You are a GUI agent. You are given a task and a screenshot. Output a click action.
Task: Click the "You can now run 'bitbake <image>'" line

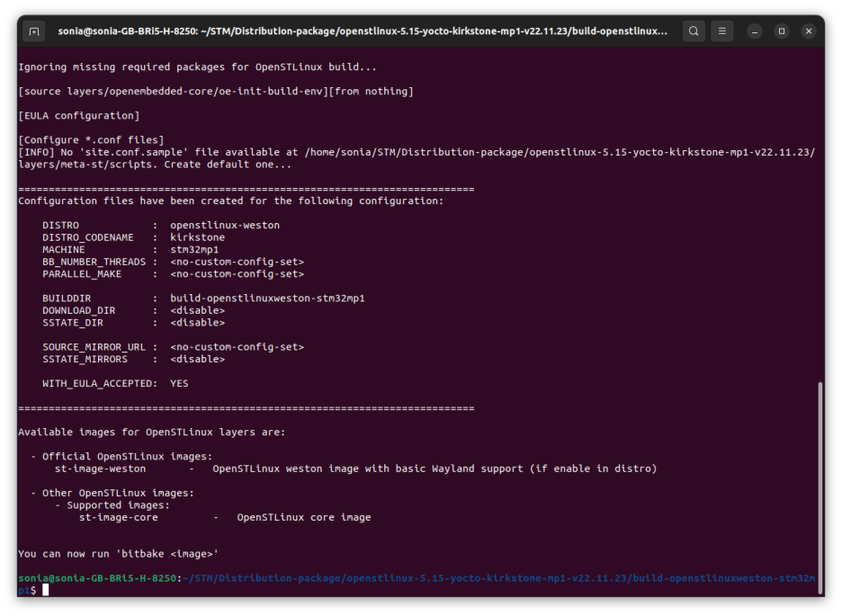click(119, 554)
